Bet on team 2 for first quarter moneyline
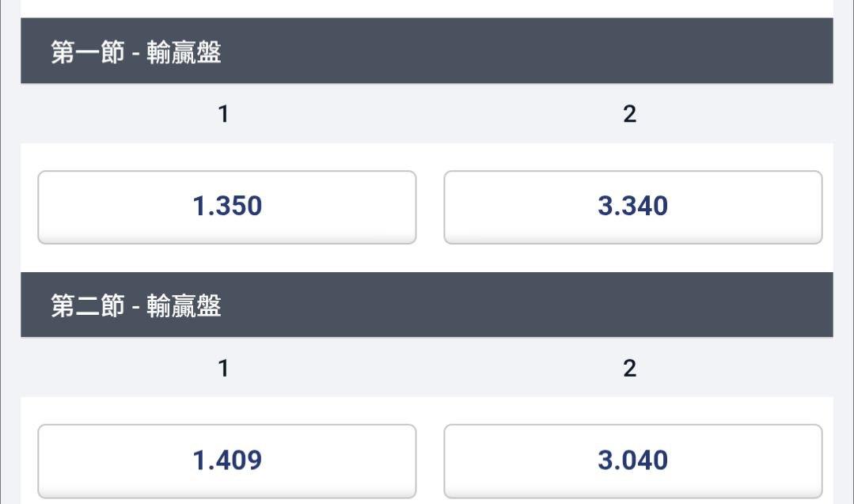The image size is (854, 504). coord(632,207)
